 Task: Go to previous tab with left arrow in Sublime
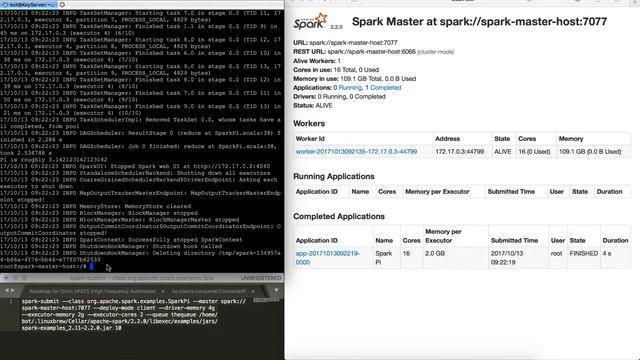tap(7, 291)
